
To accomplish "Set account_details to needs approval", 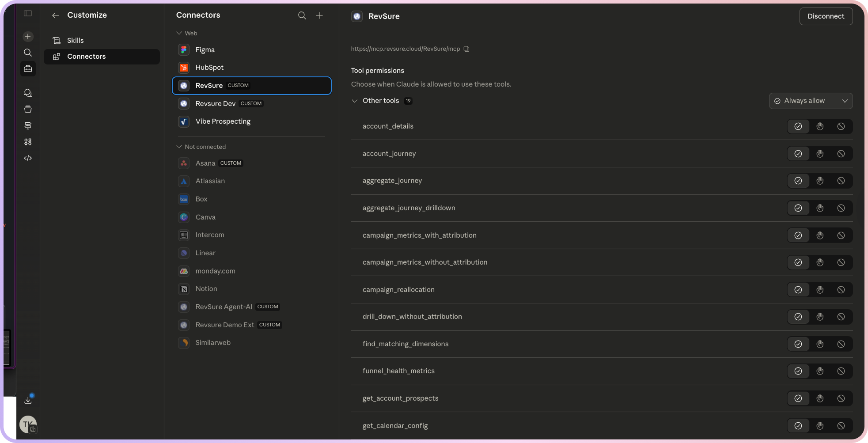I will [820, 126].
